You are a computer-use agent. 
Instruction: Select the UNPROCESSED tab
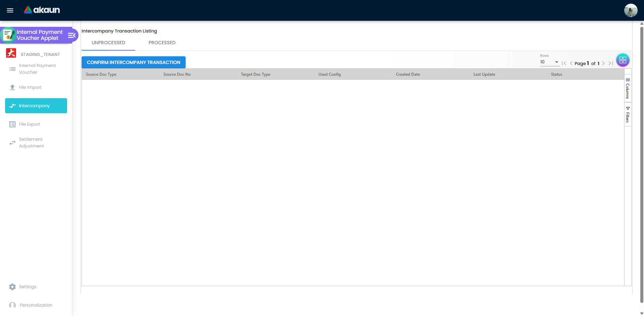[108, 43]
